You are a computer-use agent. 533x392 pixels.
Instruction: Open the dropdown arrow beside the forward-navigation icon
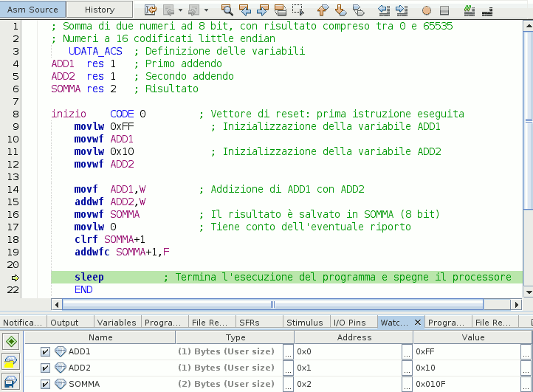pyautogui.click(x=206, y=10)
